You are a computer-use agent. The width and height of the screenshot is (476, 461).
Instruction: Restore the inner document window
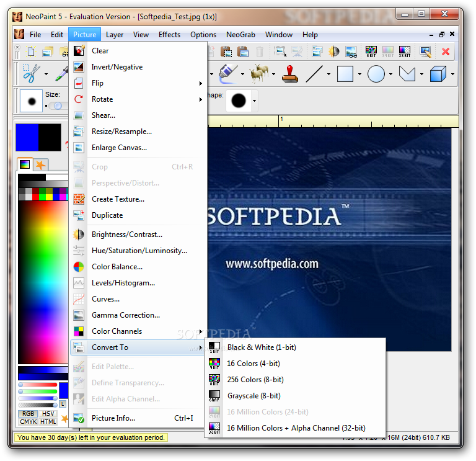click(x=442, y=35)
